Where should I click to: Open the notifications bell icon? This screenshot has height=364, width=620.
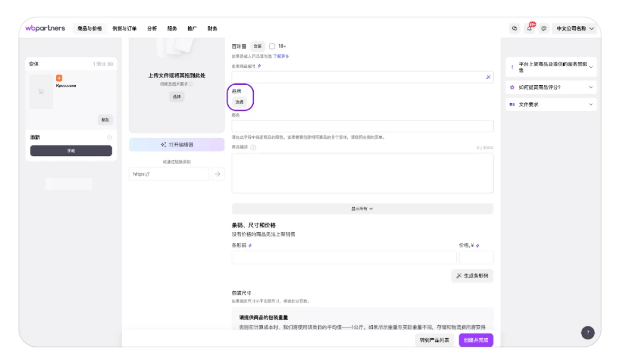[x=529, y=28]
